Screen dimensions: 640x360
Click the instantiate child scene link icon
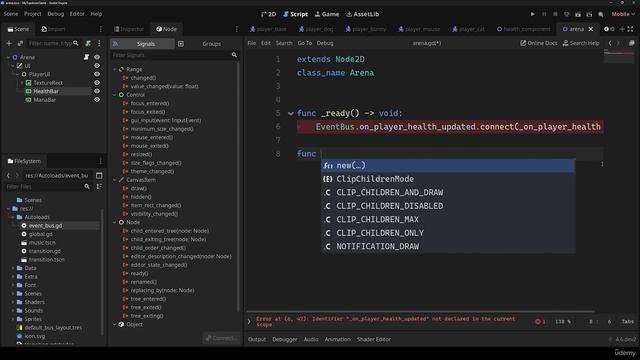click(x=20, y=43)
